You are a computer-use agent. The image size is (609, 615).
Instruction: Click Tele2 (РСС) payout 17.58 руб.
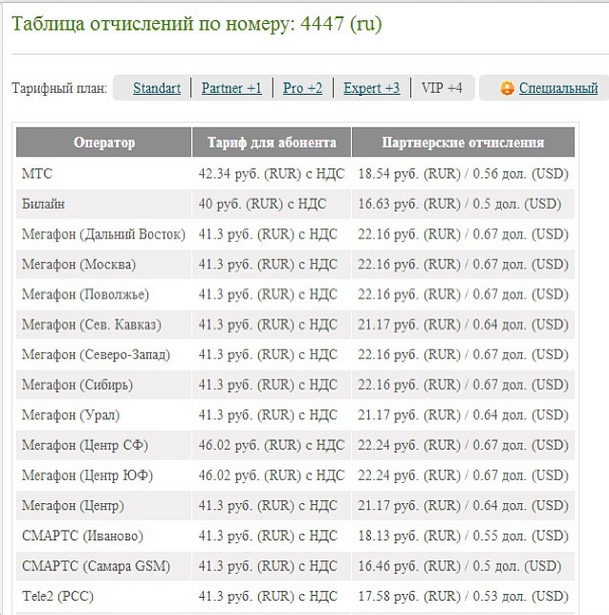pos(463,596)
